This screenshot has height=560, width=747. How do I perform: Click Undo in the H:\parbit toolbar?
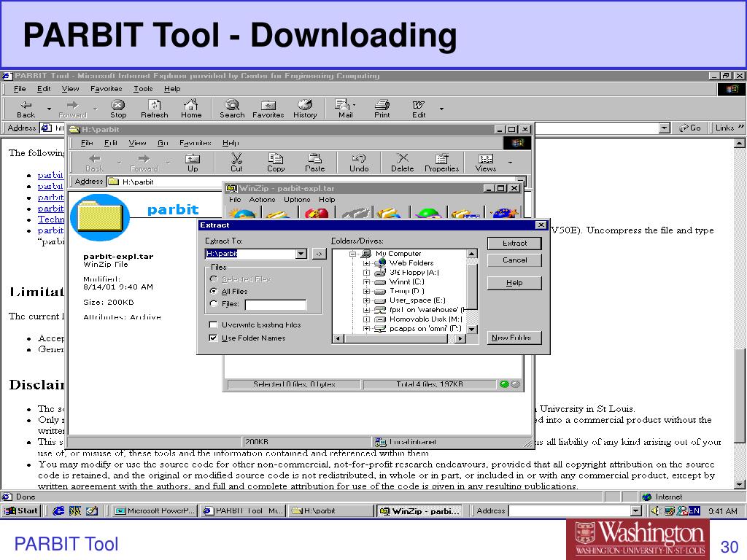coord(359,163)
